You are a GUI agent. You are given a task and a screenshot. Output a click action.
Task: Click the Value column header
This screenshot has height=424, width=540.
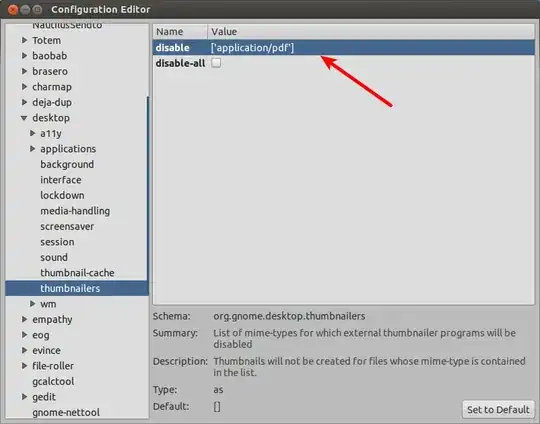371,32
